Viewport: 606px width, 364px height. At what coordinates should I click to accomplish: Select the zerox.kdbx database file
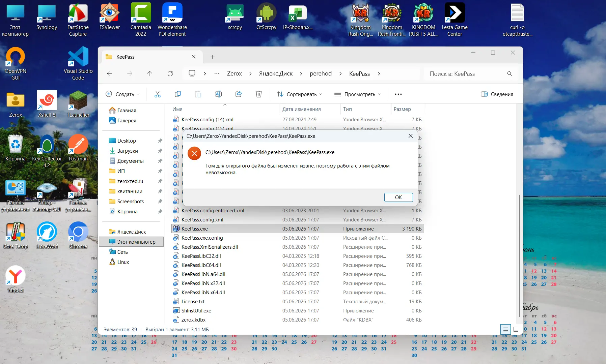297,320
